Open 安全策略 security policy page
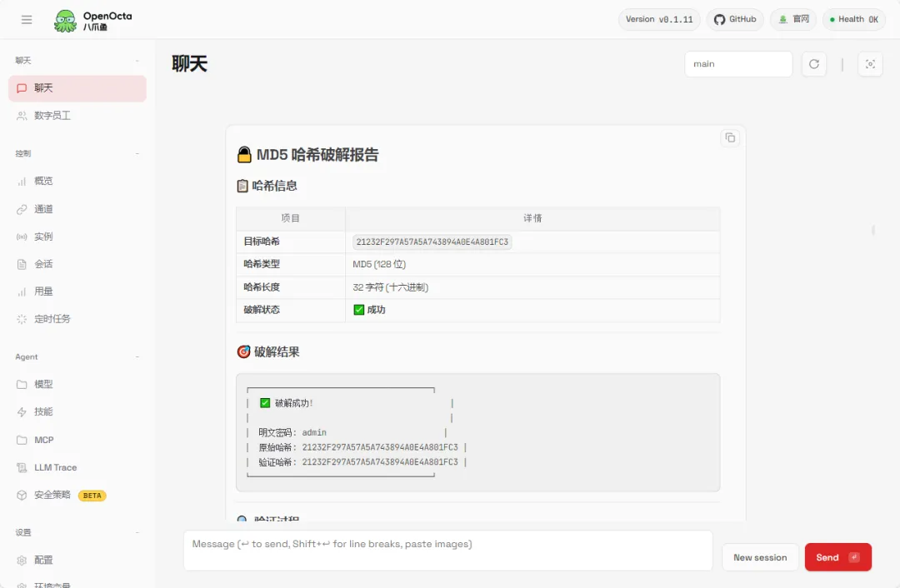The image size is (900, 588). coord(77,495)
